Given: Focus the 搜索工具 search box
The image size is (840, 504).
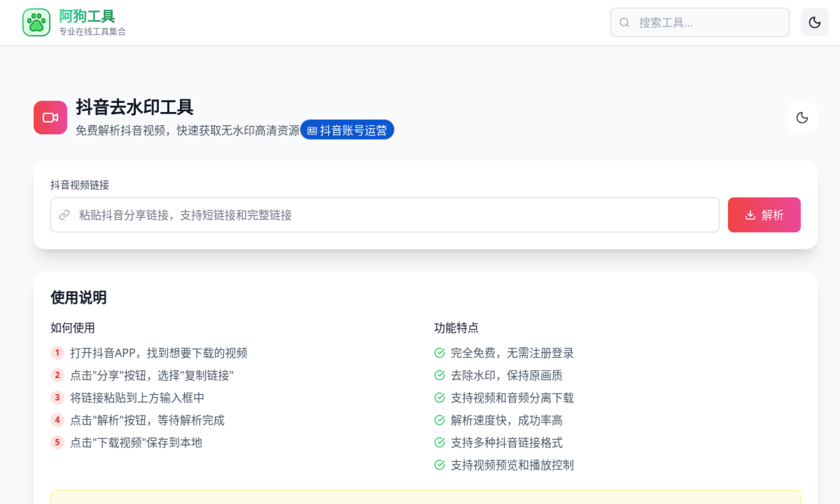Looking at the screenshot, I should (700, 22).
